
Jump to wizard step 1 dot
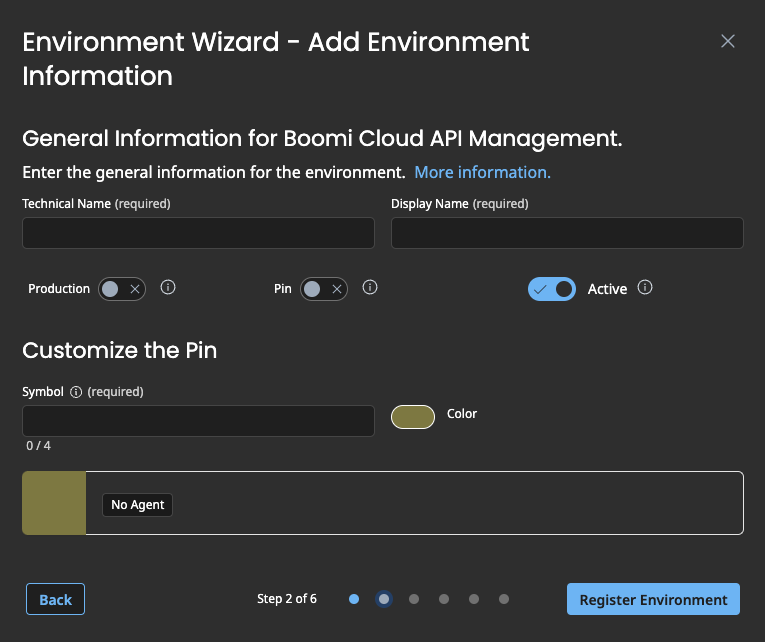[x=354, y=599]
